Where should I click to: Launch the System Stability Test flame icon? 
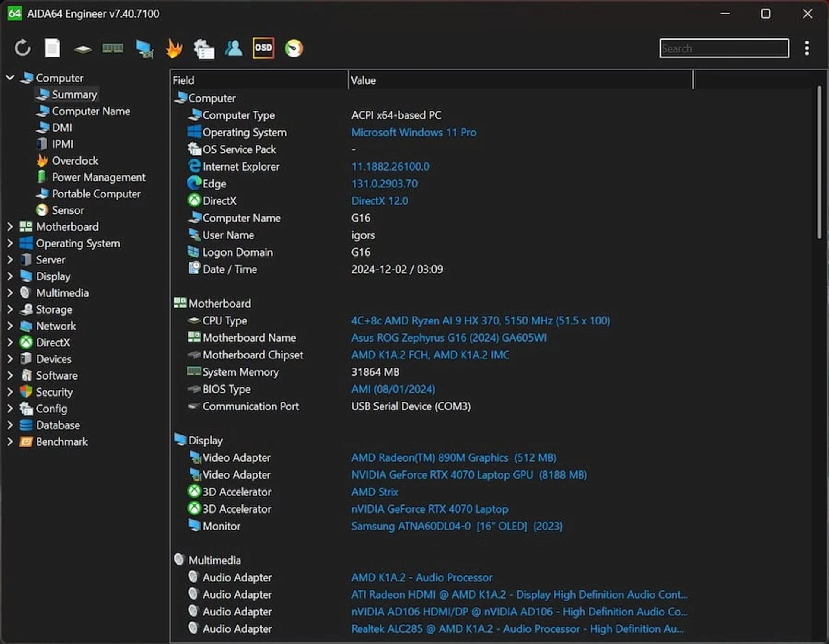174,48
